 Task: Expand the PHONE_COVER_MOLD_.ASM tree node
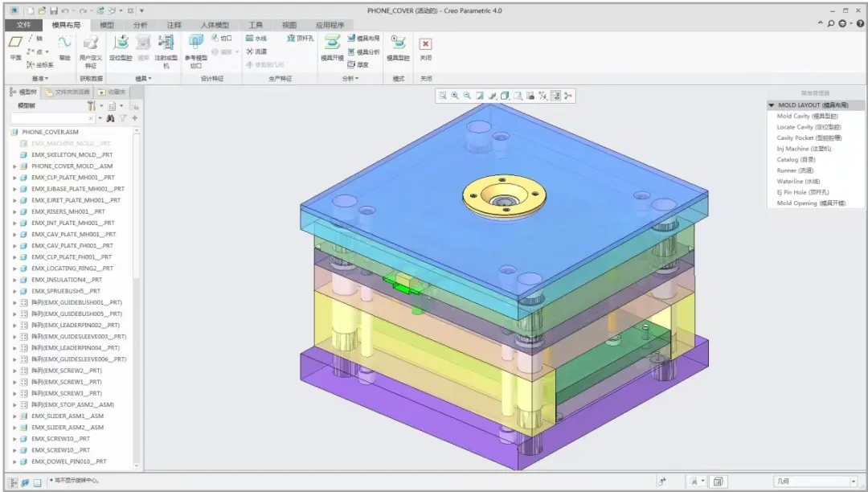pos(14,166)
